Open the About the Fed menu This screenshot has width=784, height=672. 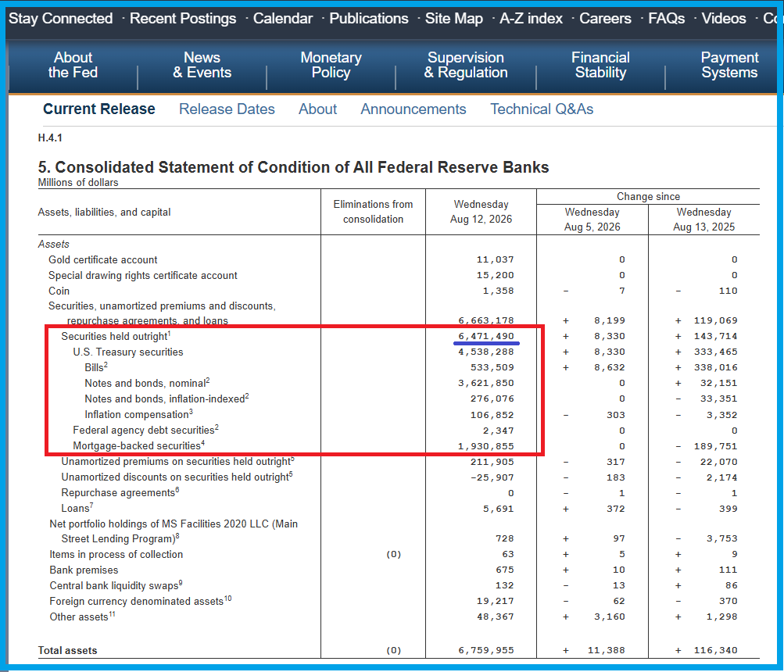tap(73, 65)
